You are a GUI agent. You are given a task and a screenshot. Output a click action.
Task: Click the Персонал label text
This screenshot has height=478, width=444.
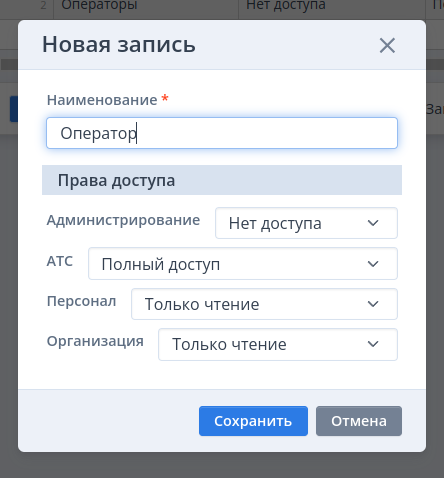(81, 301)
